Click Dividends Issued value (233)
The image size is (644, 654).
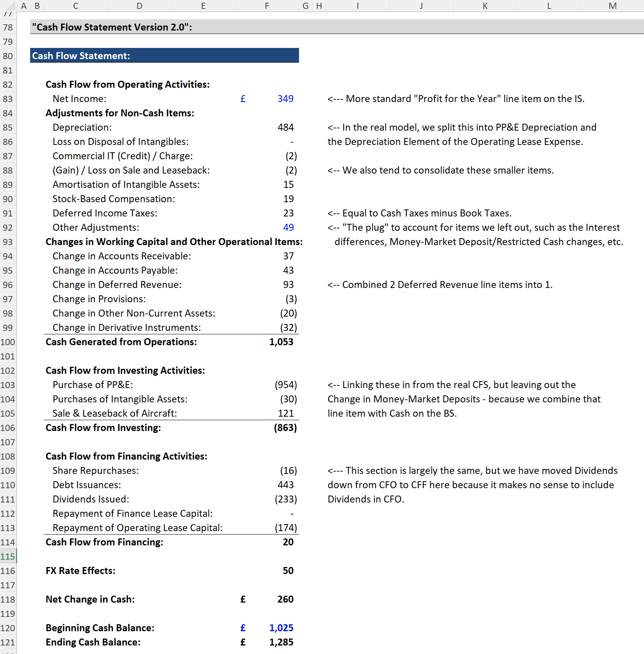click(x=286, y=499)
